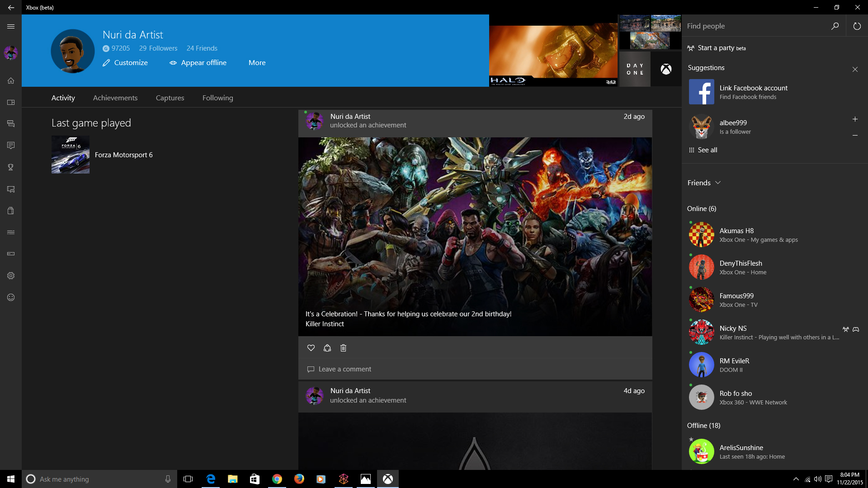Select friend Famous999

(775, 300)
